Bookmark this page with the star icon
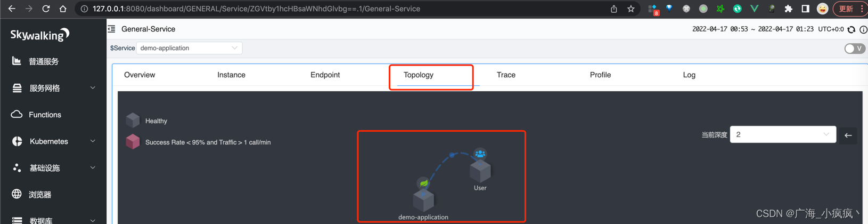This screenshot has height=224, width=868. click(x=631, y=9)
